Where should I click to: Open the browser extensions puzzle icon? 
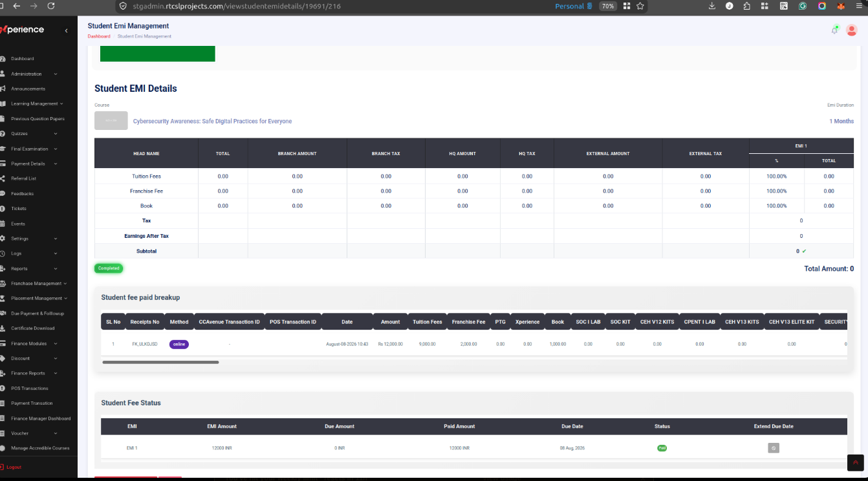pyautogui.click(x=747, y=6)
